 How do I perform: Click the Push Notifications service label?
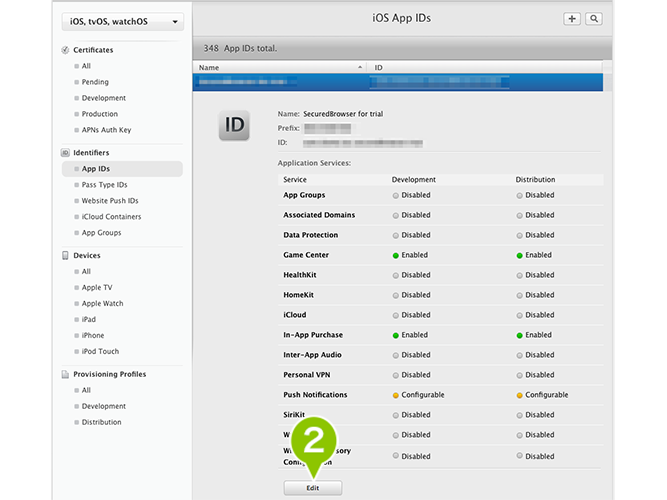[315, 394]
